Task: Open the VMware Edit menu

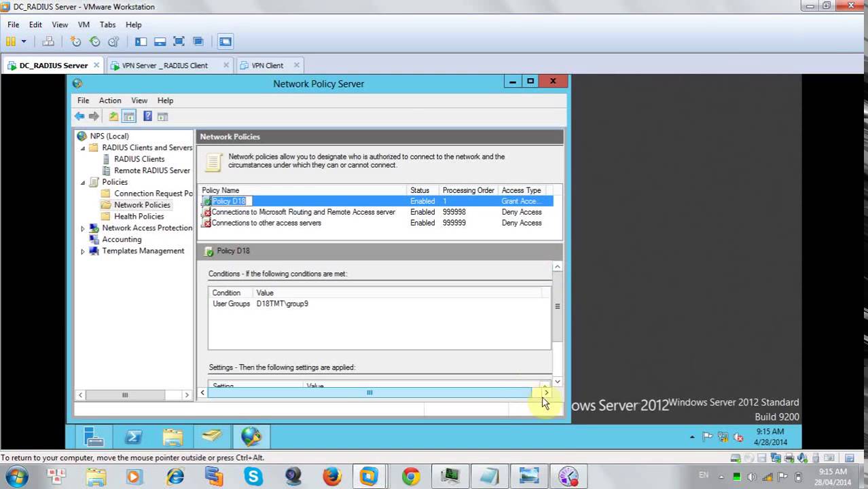Action: pos(35,24)
